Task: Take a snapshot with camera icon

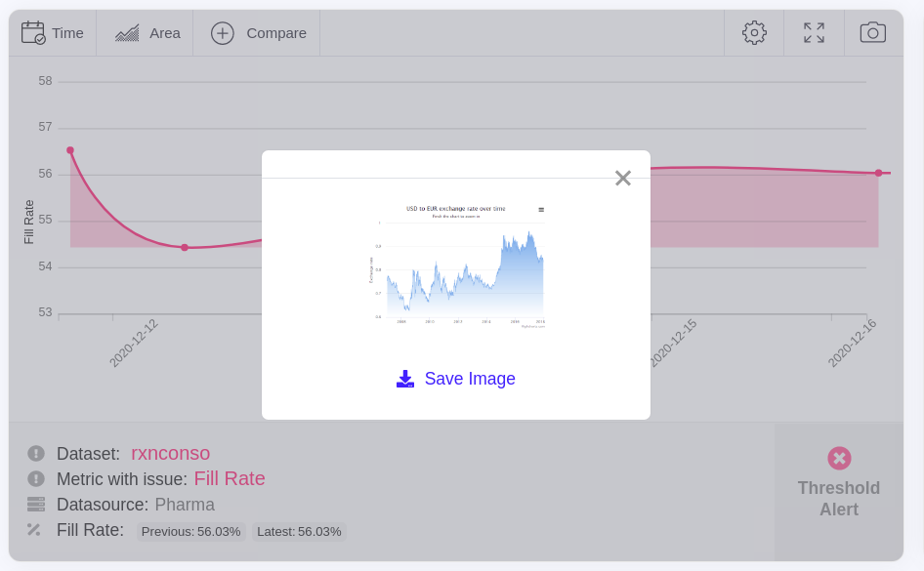Action: pos(873,32)
